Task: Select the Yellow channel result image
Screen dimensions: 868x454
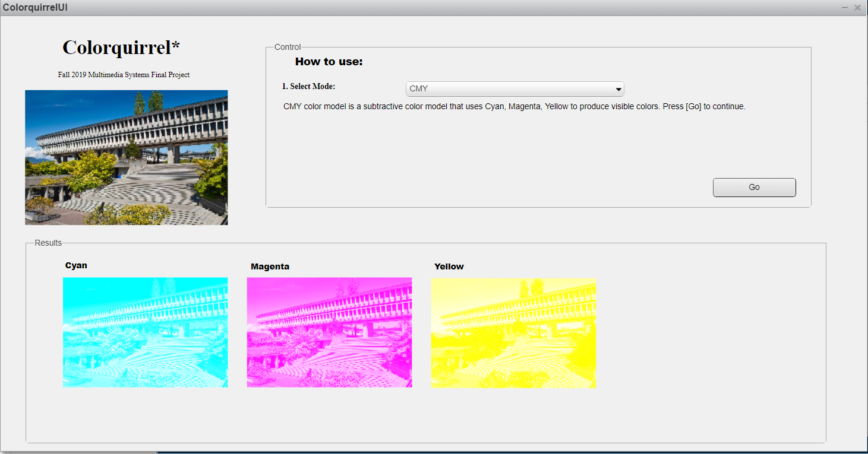Action: [x=513, y=333]
